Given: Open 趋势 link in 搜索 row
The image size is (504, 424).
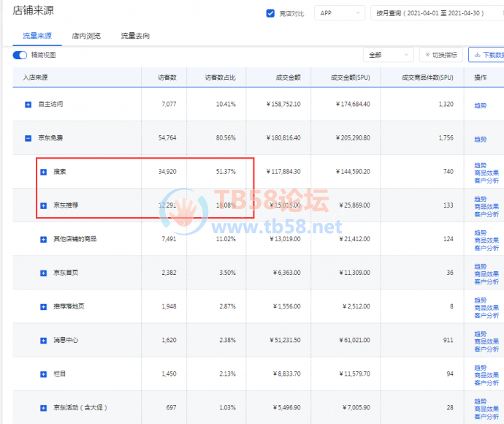Looking at the screenshot, I should click(x=480, y=165).
